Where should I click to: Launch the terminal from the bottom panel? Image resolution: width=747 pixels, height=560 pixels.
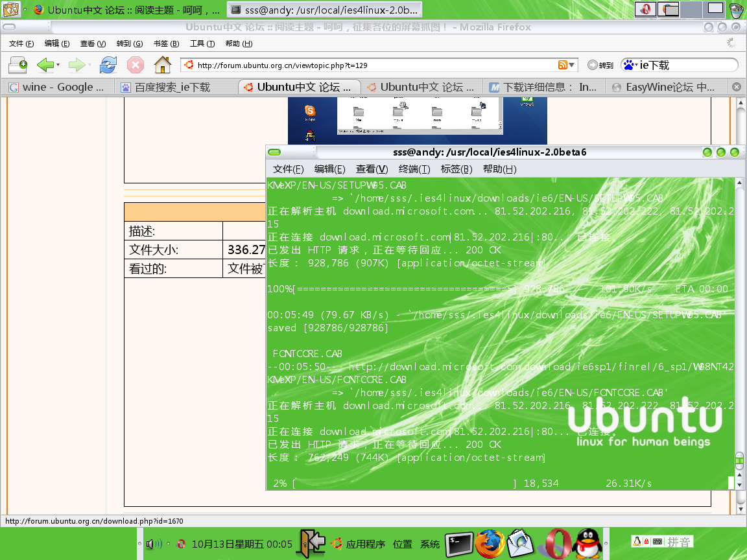pos(459,544)
